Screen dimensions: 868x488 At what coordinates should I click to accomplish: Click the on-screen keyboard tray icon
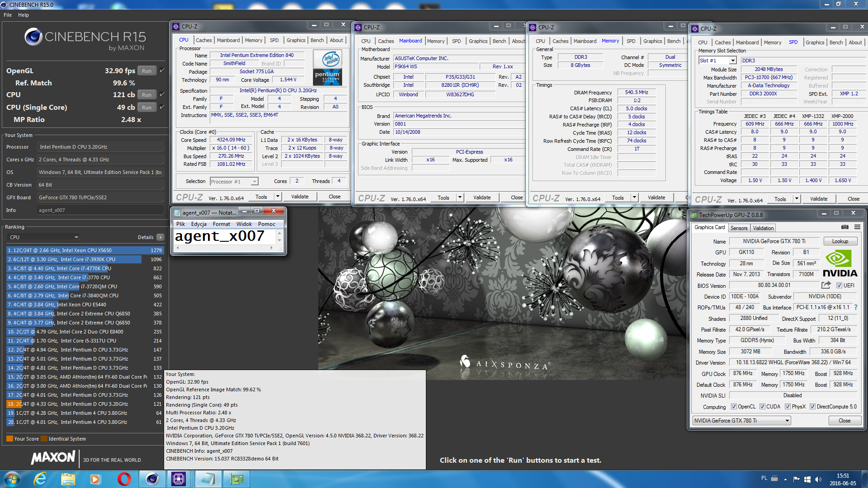pyautogui.click(x=774, y=478)
